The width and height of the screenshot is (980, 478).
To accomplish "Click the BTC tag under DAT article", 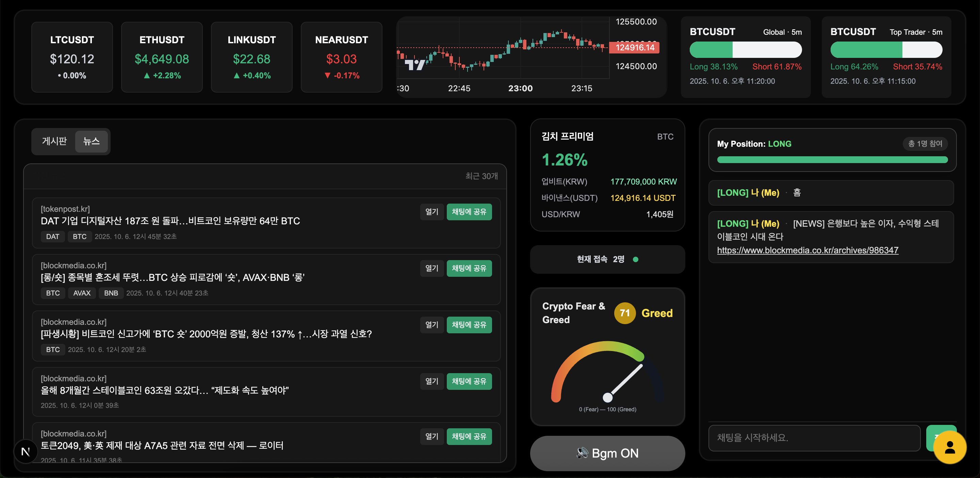I will click(80, 236).
